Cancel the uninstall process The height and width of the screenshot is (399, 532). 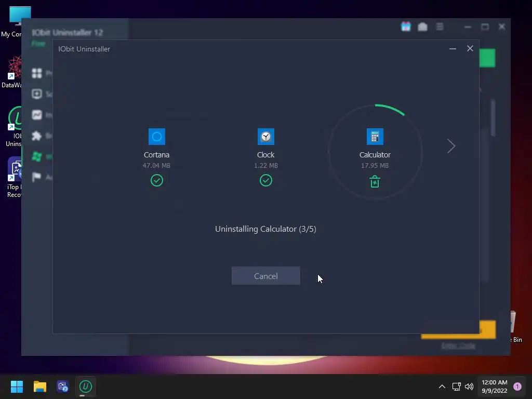tap(265, 276)
